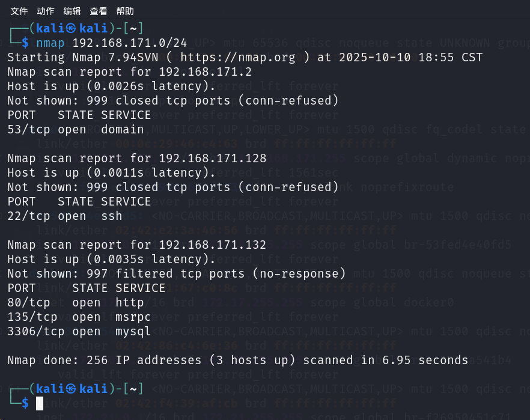
Task: Click the 192.168.171.0/24 scan target argument
Action: click(x=130, y=43)
